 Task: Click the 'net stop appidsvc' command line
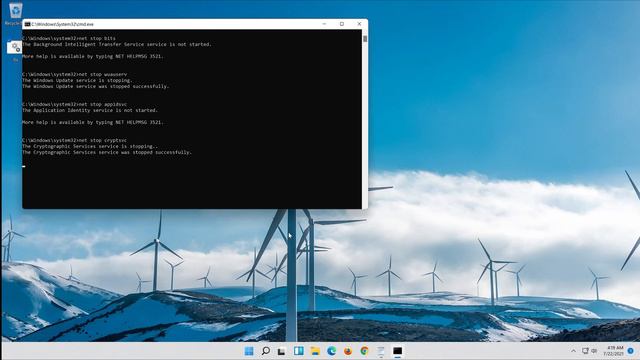click(75, 104)
